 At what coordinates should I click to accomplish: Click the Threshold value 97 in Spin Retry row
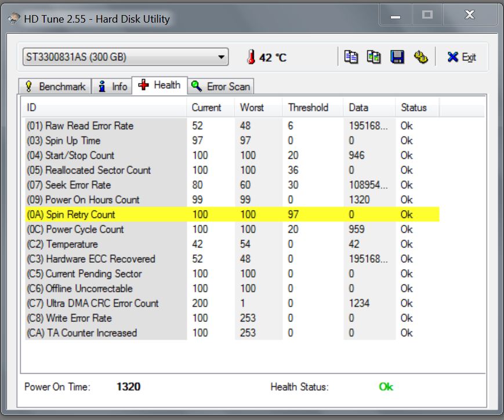point(293,215)
